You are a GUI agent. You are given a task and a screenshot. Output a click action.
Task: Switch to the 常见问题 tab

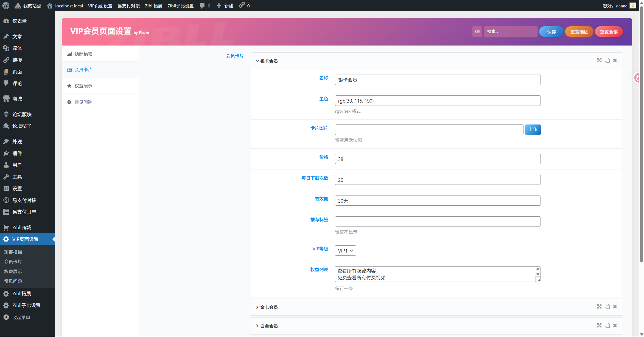click(x=83, y=102)
